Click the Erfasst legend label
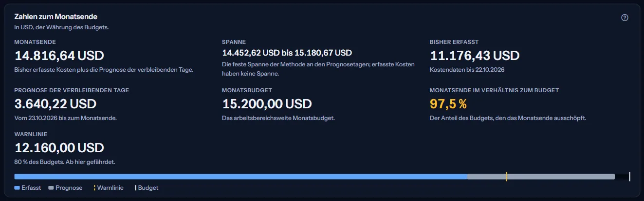Screen dimensions: 644x201 click(x=31, y=188)
